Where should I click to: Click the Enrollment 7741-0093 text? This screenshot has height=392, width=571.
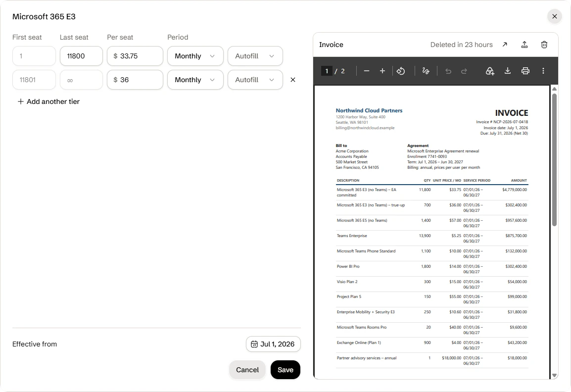pos(427,157)
